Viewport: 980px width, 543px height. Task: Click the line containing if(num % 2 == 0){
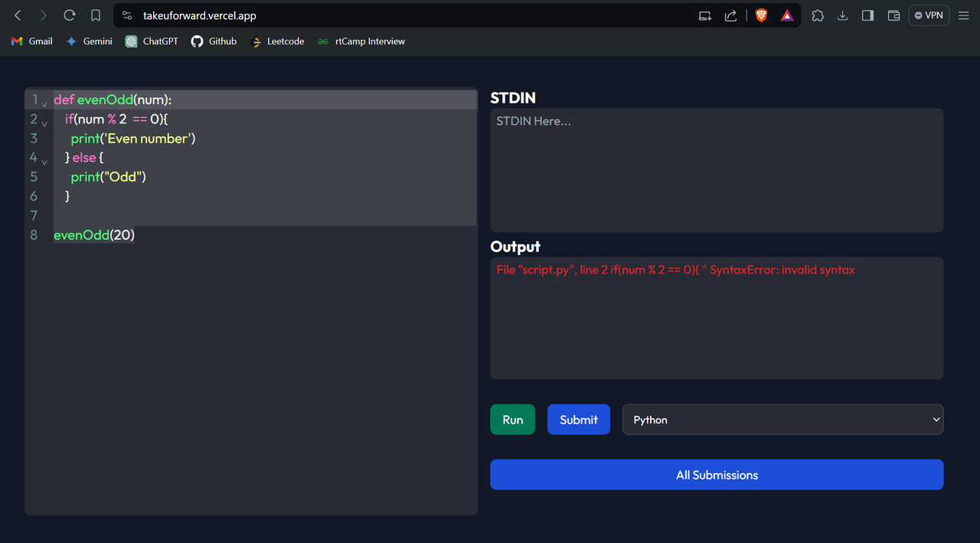[116, 119]
